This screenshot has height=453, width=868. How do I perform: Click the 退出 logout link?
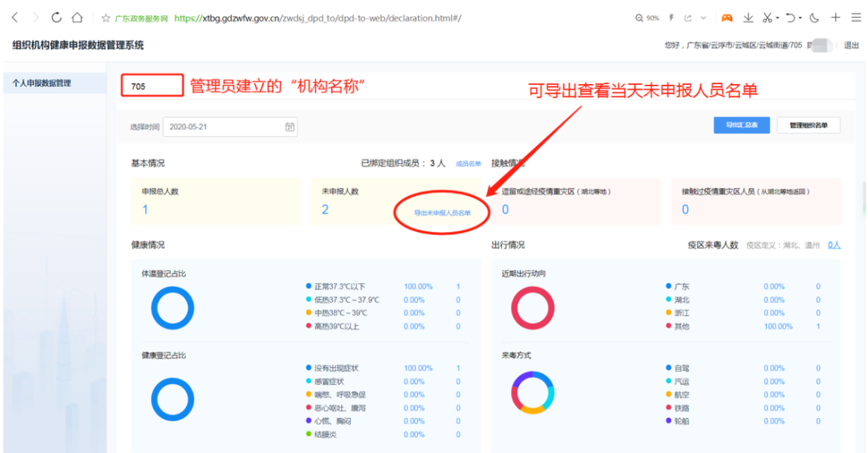(851, 45)
